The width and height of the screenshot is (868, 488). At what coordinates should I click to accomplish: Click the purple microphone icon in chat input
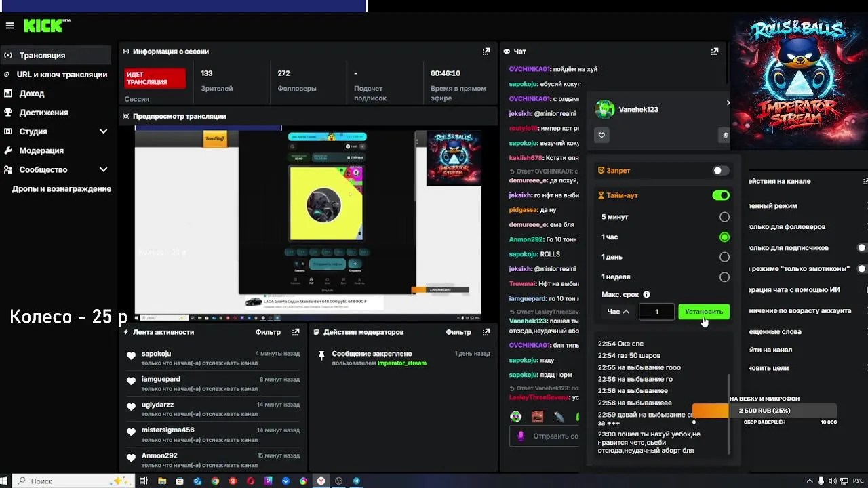tap(521, 436)
